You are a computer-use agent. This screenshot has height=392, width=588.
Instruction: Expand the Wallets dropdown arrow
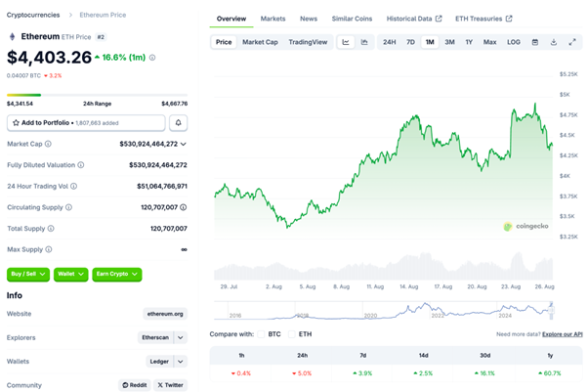pos(181,362)
